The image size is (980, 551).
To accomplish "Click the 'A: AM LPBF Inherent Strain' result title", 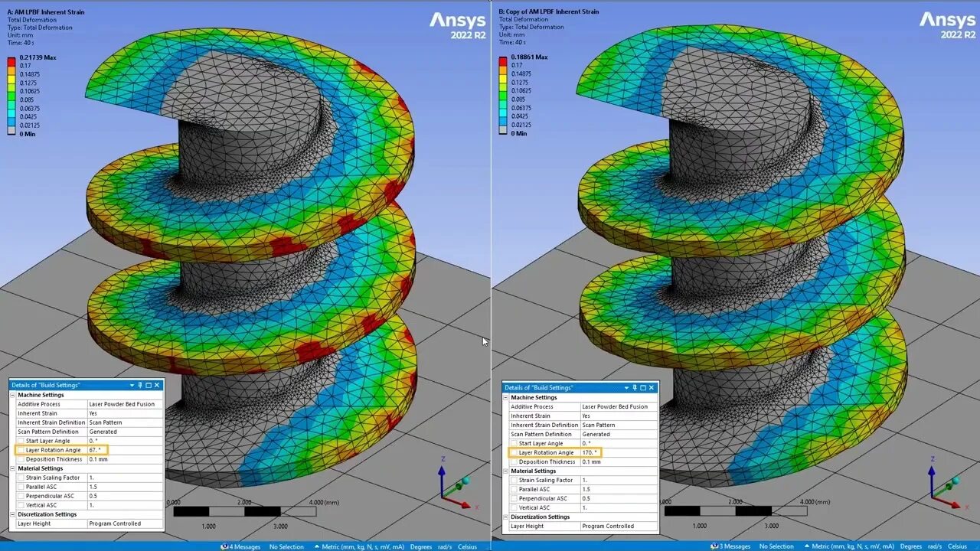I will [45, 12].
